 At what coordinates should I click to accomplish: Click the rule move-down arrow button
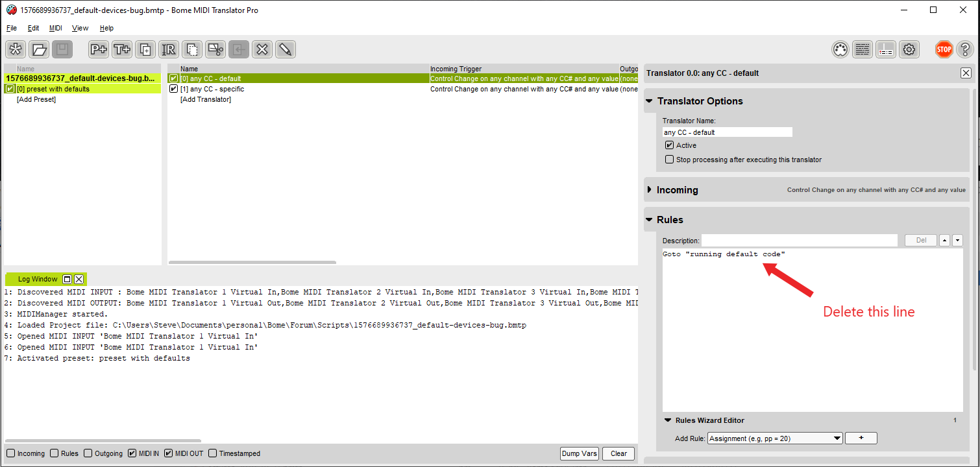957,240
